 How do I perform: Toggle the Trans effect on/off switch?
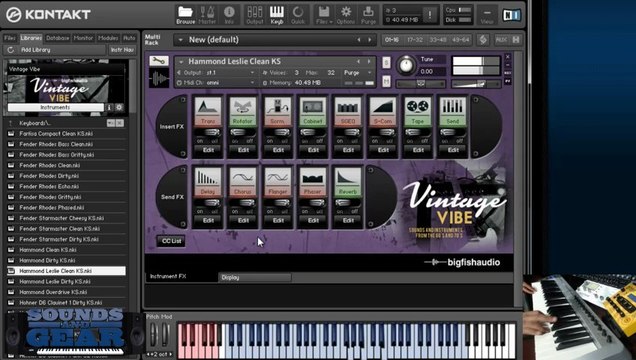208,133
